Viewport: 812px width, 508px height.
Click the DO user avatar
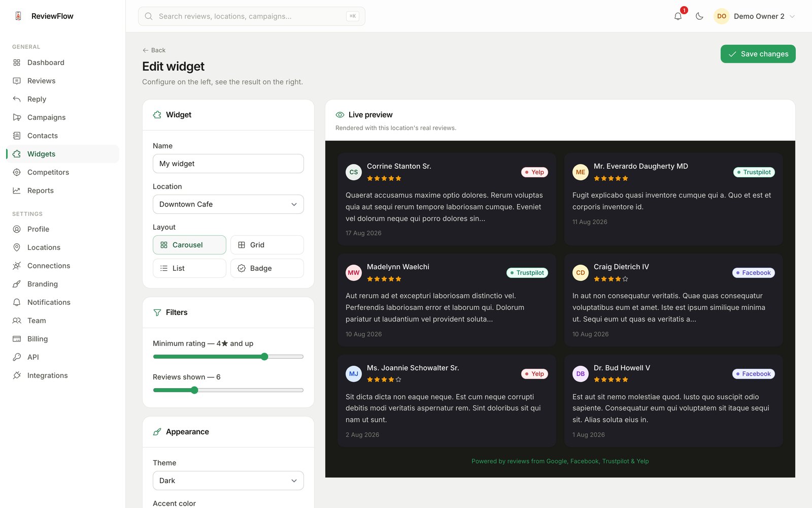[x=722, y=16]
